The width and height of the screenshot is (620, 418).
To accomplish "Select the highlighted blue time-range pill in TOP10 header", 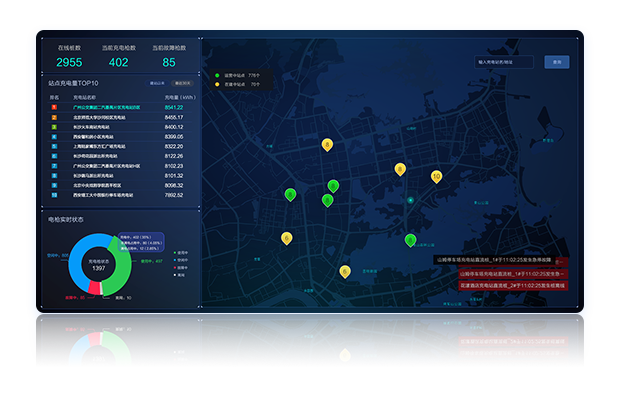I will 157,83.
